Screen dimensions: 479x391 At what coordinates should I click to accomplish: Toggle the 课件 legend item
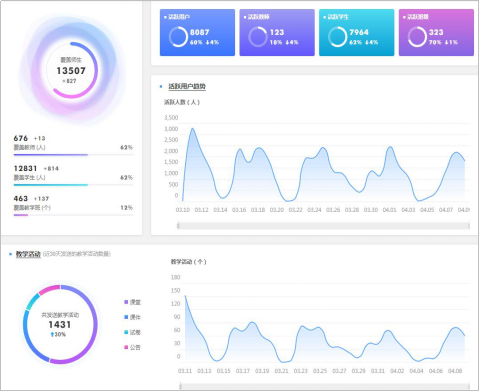(132, 317)
